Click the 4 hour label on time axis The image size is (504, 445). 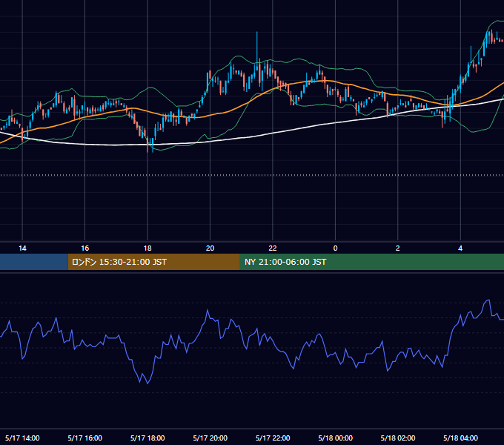point(460,248)
